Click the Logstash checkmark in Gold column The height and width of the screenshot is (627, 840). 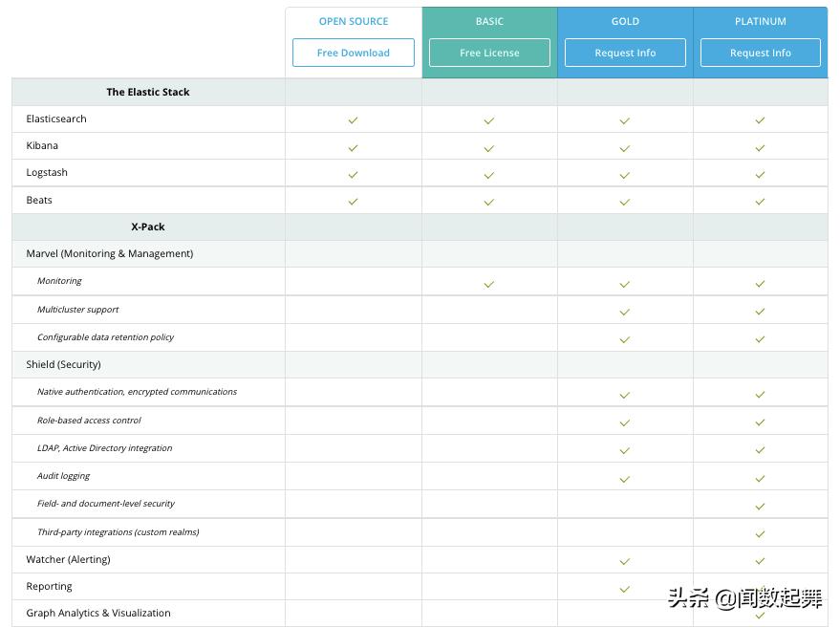point(625,175)
